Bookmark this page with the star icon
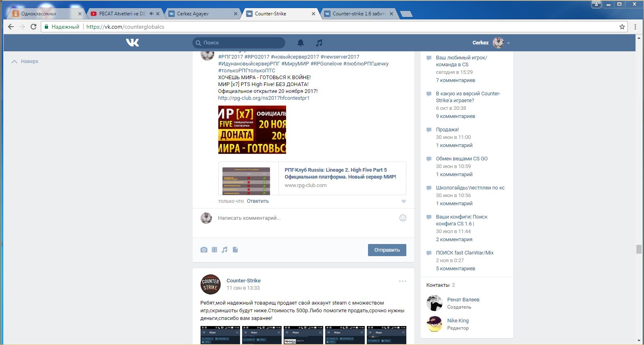Image resolution: width=644 pixels, height=345 pixels. click(x=622, y=27)
